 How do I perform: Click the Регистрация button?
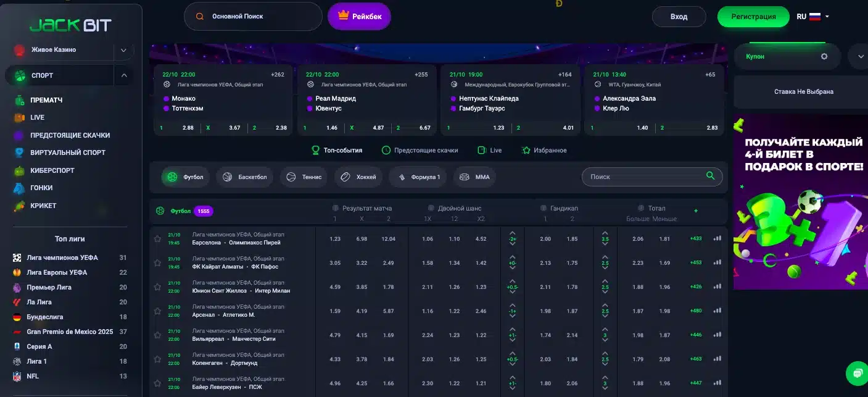tap(753, 17)
